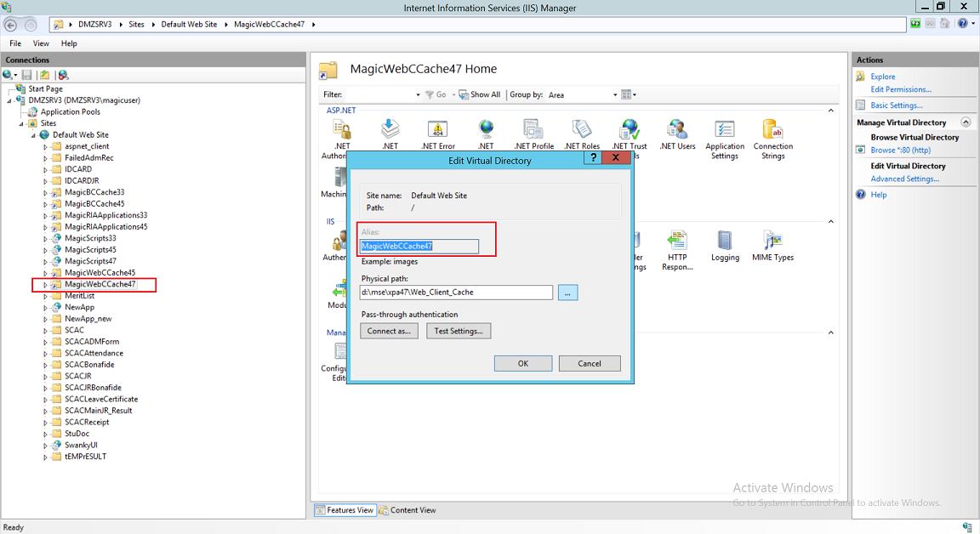Click Browse *:80 (http) link
This screenshot has width=980, height=534.
coord(901,151)
